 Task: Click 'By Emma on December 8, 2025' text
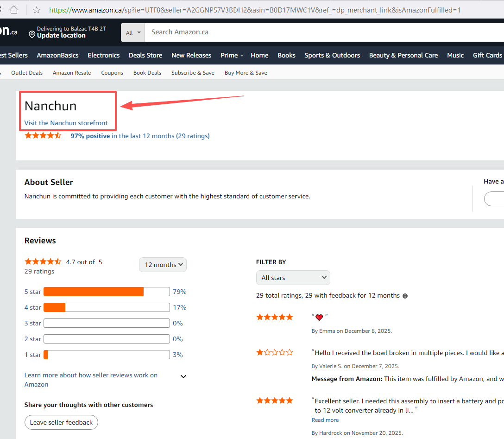[x=352, y=331]
